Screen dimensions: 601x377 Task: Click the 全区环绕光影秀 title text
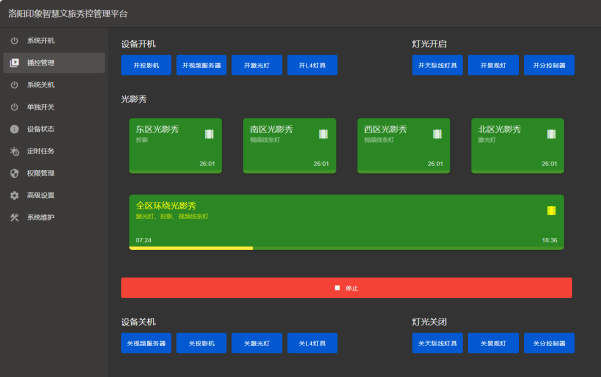click(x=166, y=206)
